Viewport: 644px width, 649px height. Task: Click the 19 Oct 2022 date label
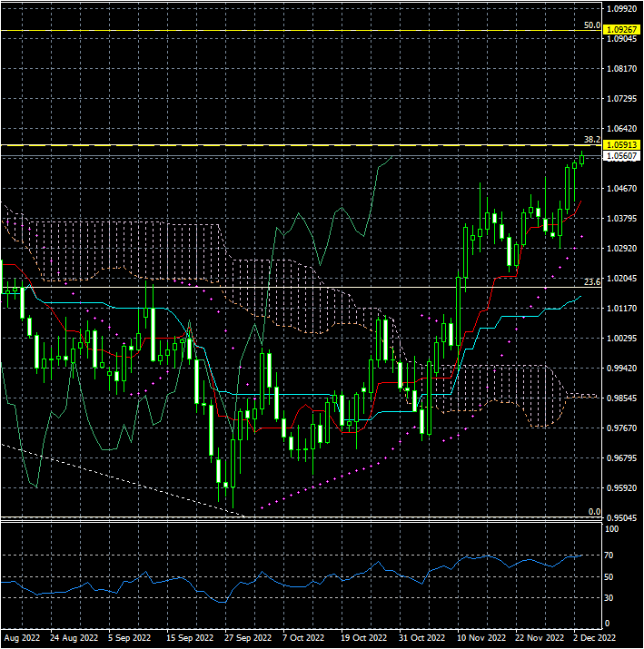click(363, 638)
